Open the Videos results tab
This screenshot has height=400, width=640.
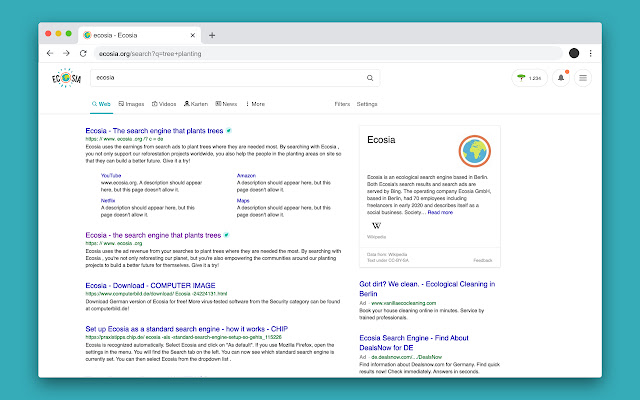pos(165,104)
